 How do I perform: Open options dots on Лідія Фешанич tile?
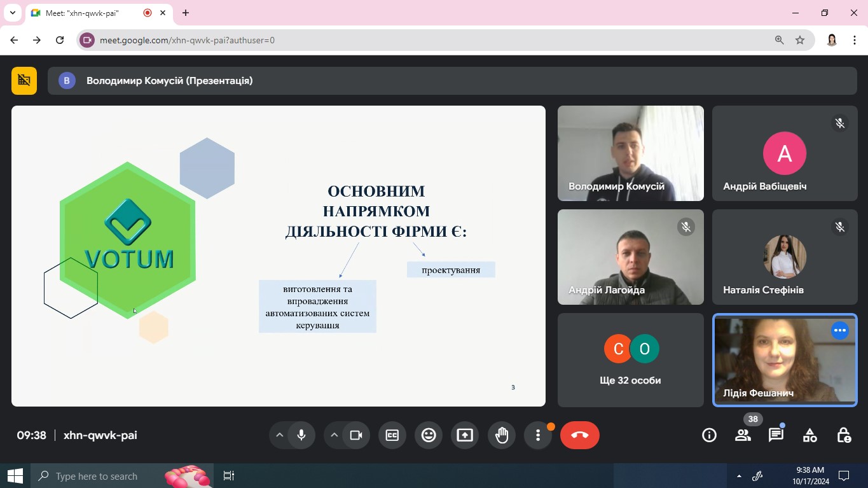point(840,331)
